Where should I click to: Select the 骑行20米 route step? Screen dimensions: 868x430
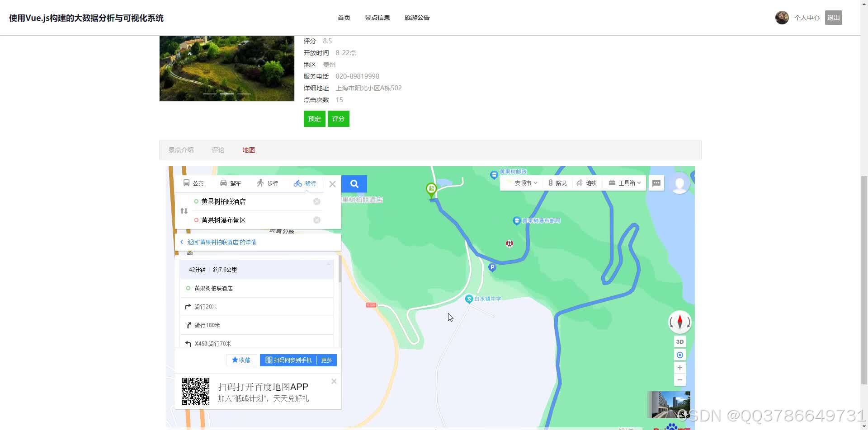click(257, 307)
